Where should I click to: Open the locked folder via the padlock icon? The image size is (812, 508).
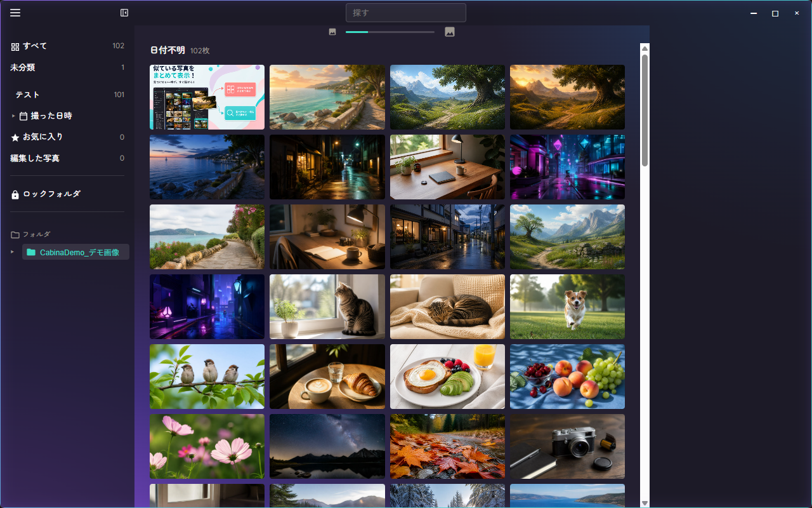[x=15, y=194]
